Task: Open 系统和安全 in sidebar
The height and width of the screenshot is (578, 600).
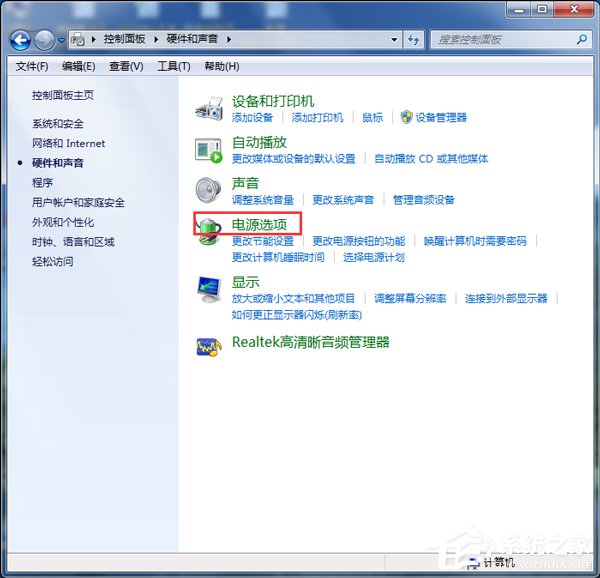Action: pos(58,124)
